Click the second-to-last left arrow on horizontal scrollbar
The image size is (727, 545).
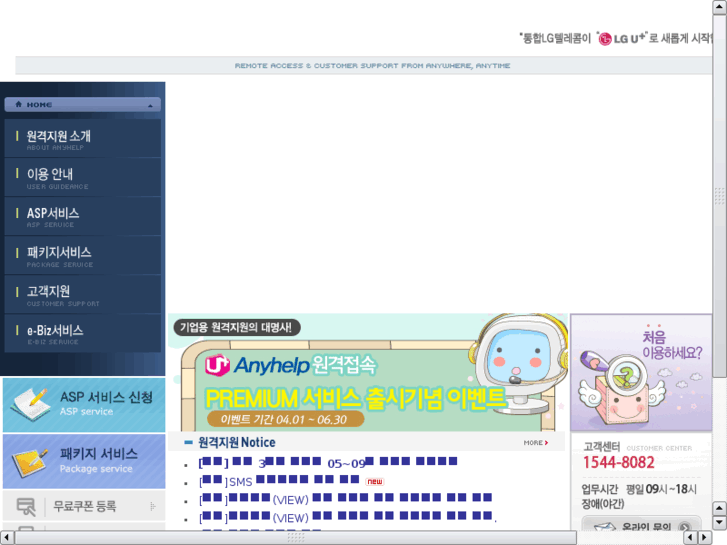(691, 538)
